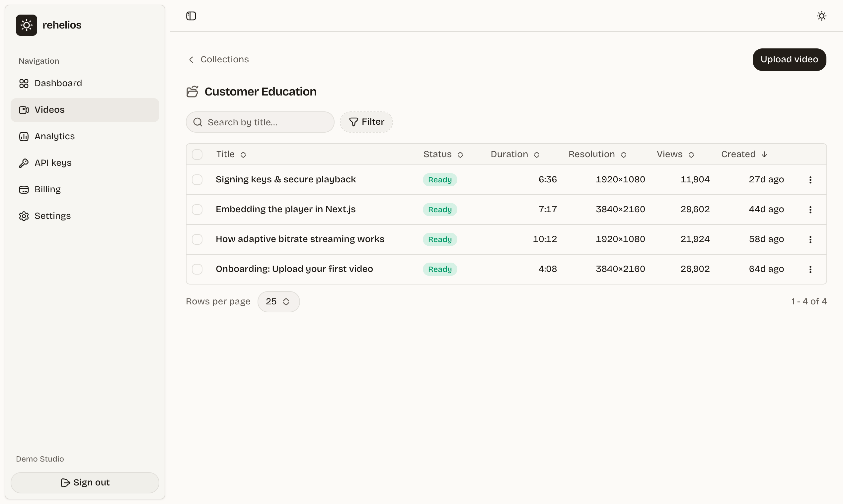Check the Signing keys & secure playback row
The width and height of the screenshot is (843, 504).
coord(197,180)
